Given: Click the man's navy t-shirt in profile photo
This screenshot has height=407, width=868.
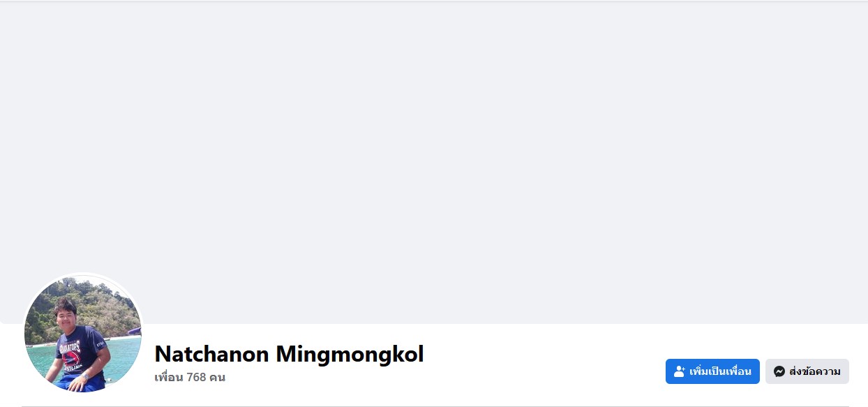Looking at the screenshot, I should [79, 348].
